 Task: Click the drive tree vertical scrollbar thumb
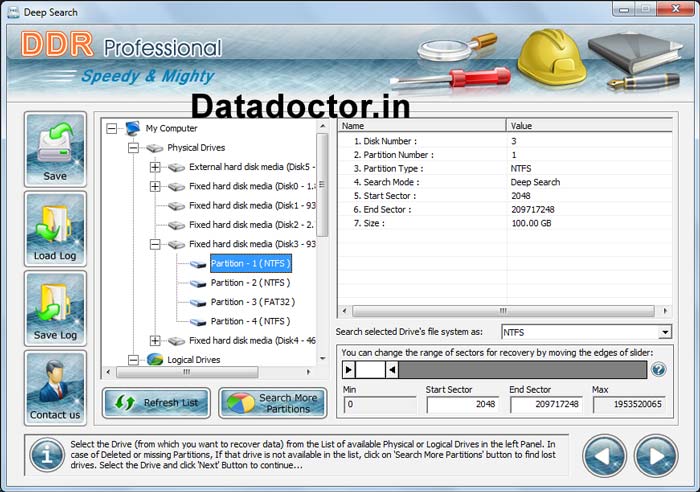[322, 185]
